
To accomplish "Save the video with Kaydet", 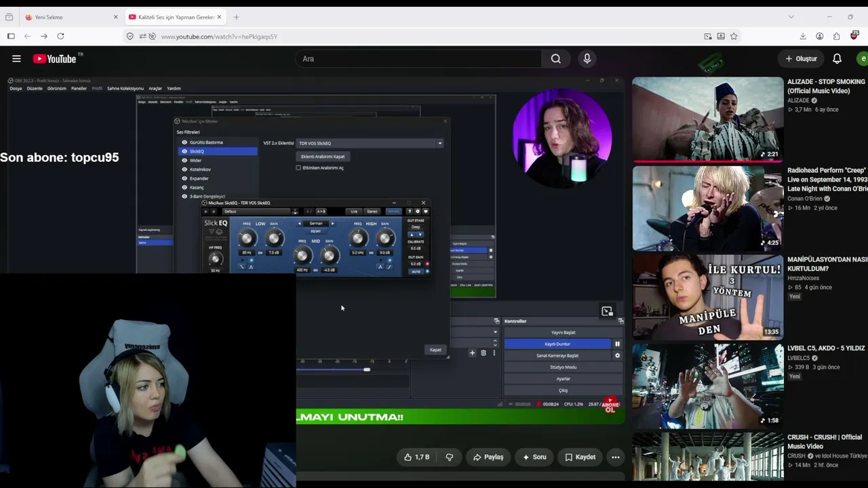I will pos(580,457).
